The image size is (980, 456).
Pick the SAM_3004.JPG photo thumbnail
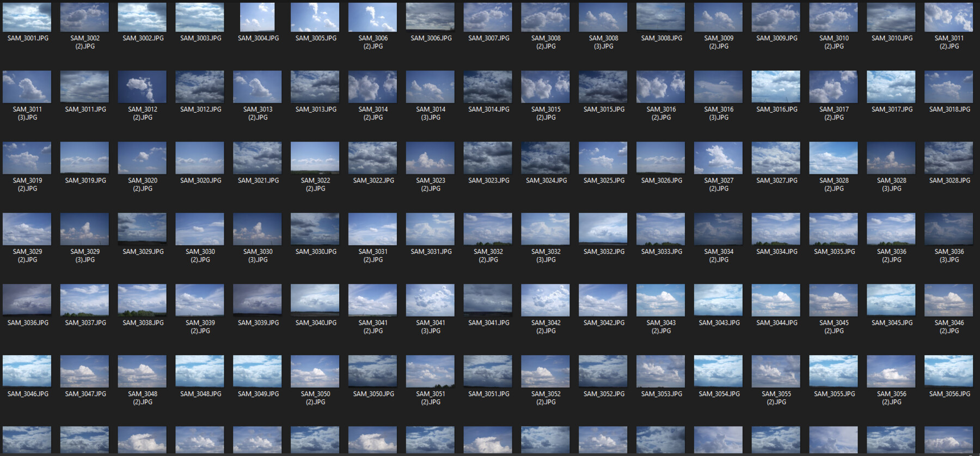[x=258, y=17]
